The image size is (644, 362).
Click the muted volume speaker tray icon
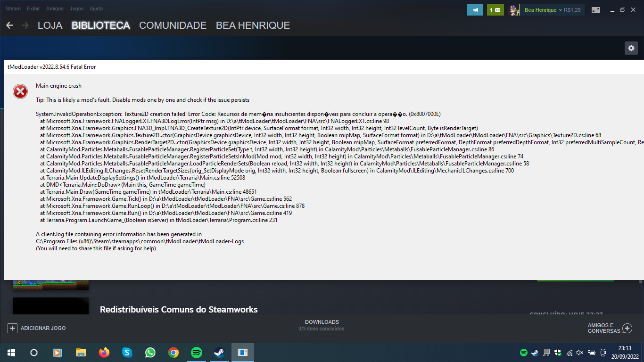click(x=580, y=353)
